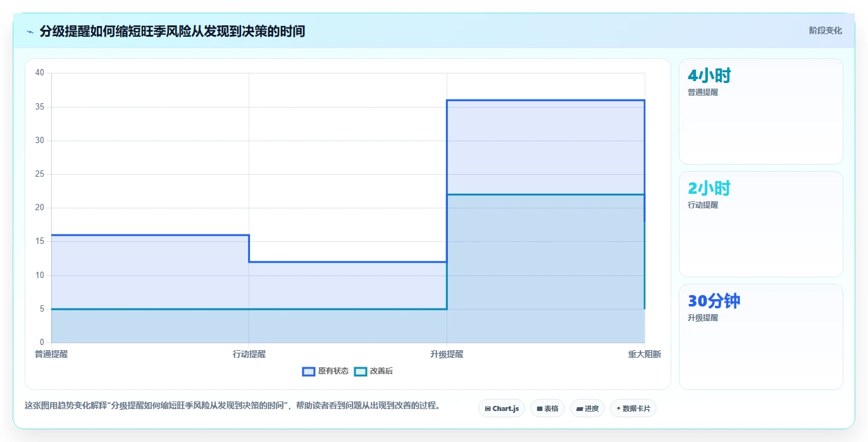The width and height of the screenshot is (868, 442).
Task: Click the Chart.js chip's small icon
Action: (x=488, y=409)
